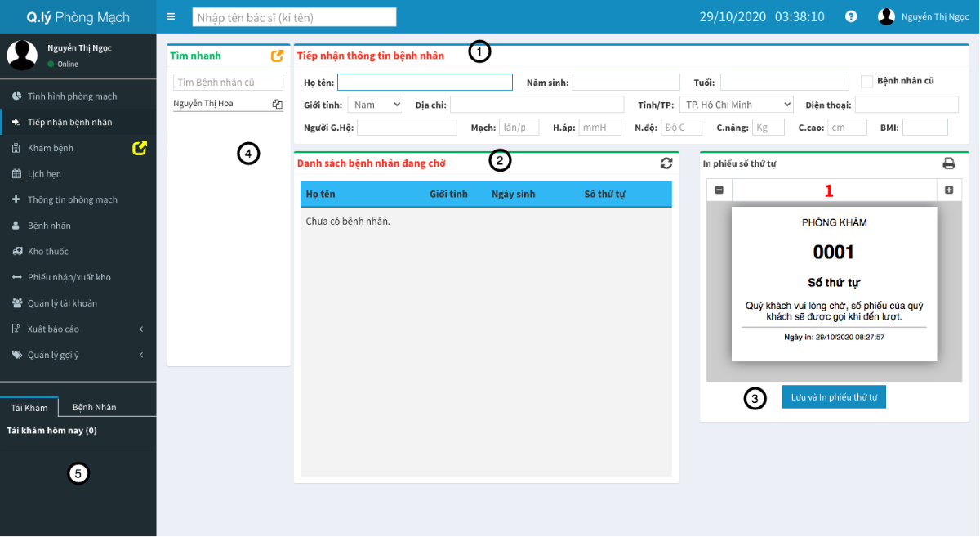Click the user avatar for Nguyễn Thị Ngọc

coord(886,16)
